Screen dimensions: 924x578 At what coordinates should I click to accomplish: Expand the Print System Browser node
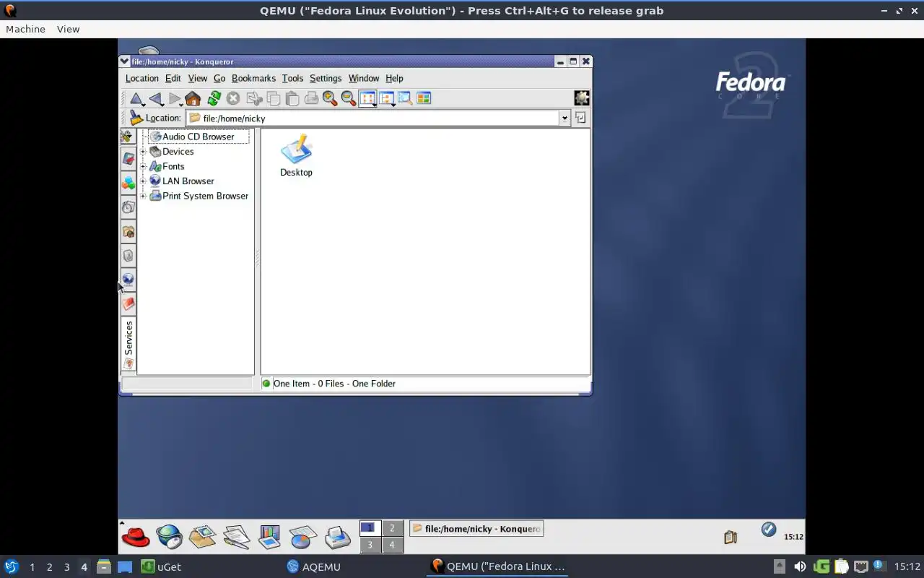[143, 196]
